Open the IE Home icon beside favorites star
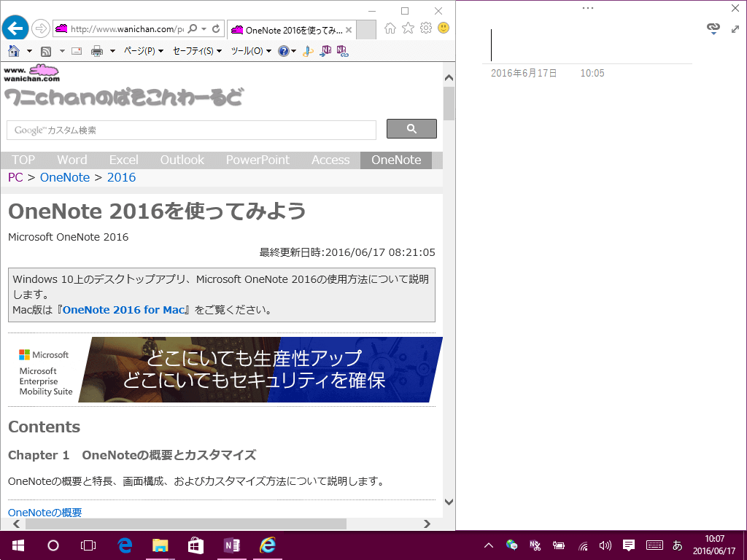The image size is (747, 560). click(x=390, y=28)
